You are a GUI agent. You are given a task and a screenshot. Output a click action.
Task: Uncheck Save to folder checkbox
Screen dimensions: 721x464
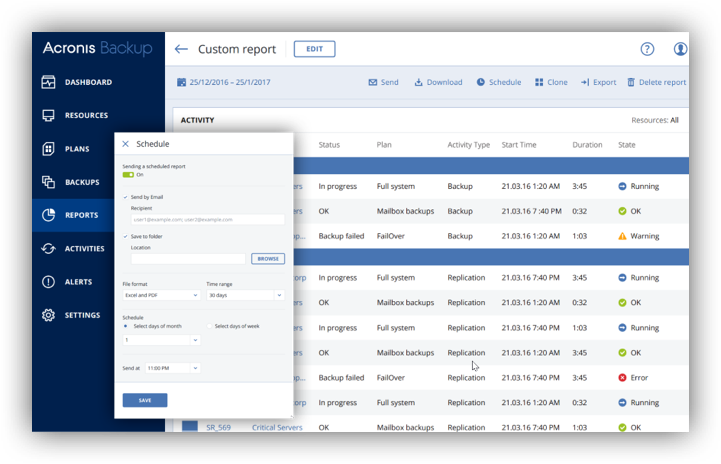tap(125, 236)
